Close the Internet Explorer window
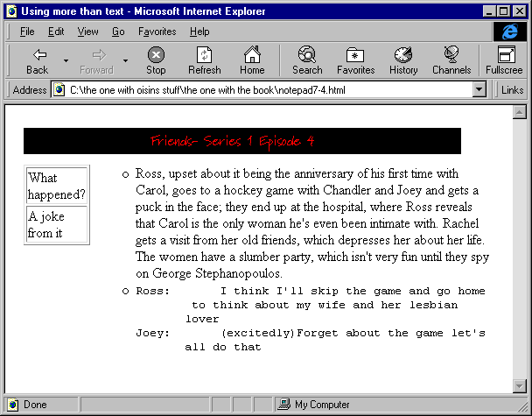532x416 pixels. coord(519,11)
